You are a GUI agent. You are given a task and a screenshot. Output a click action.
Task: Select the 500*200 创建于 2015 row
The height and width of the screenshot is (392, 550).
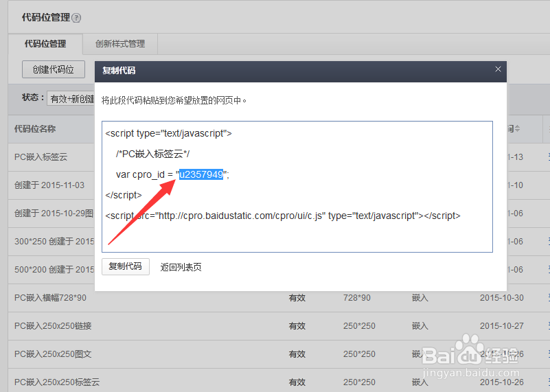pyautogui.click(x=54, y=269)
